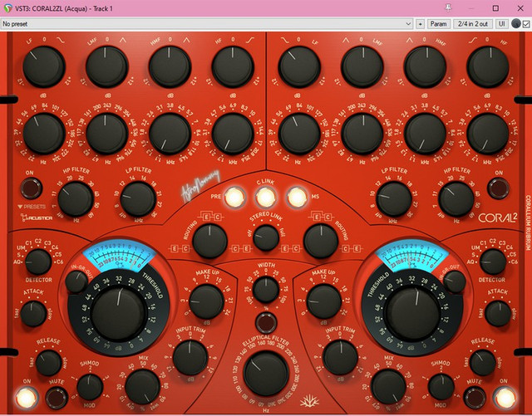Click the WIDTH knob

(266, 290)
